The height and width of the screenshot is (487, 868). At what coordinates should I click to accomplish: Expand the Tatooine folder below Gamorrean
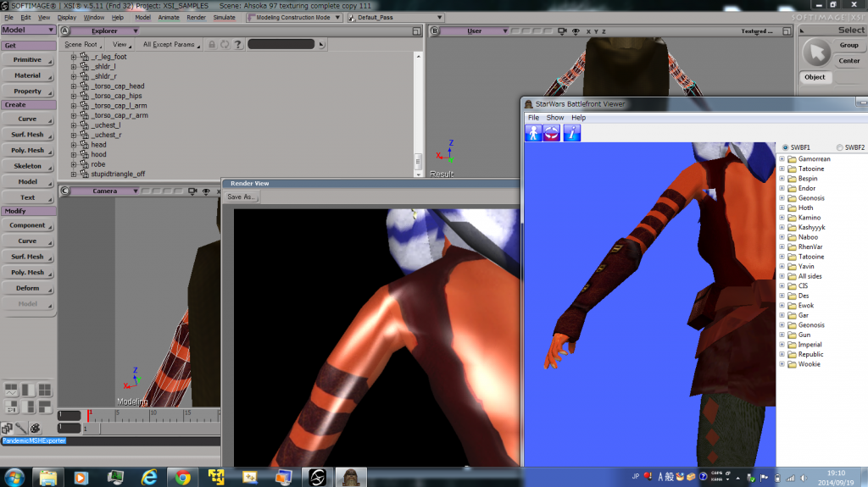782,169
